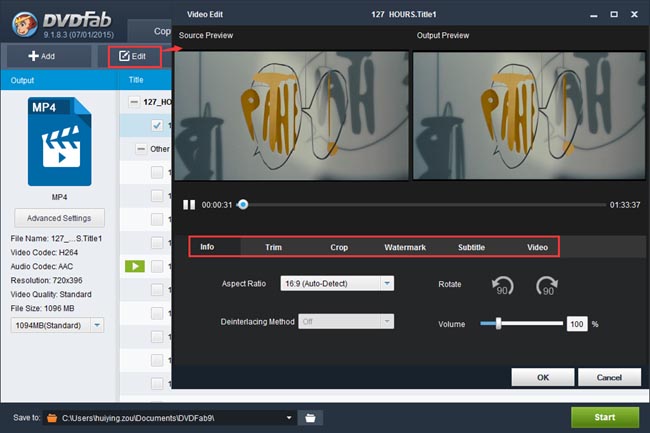
Task: Click the Save to path field
Action: [170, 418]
